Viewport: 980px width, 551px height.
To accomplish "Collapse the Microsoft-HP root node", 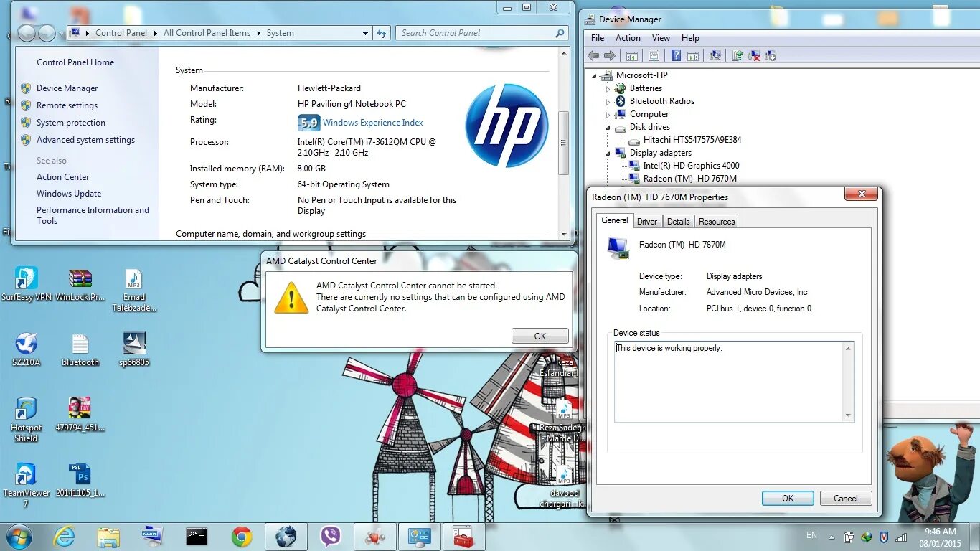I will pos(594,75).
